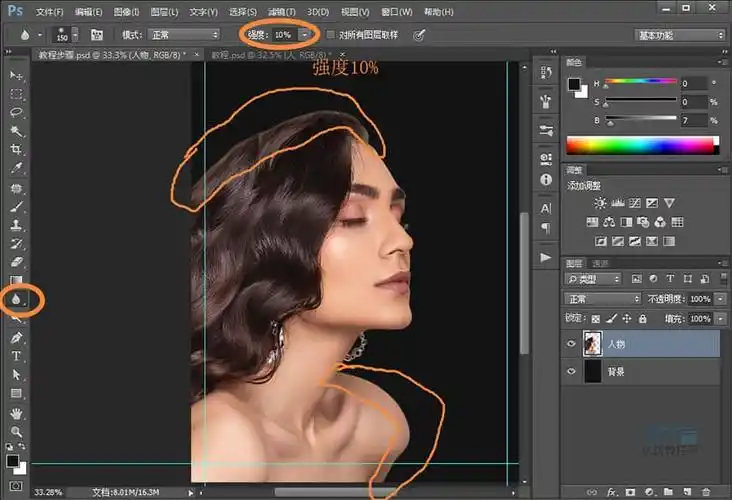
Task: Choose the Pen tool
Action: [x=16, y=338]
